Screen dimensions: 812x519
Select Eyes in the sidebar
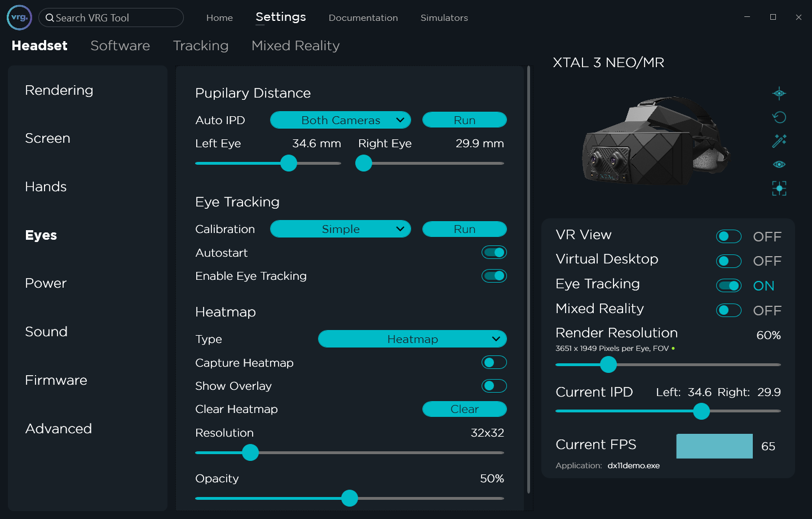click(x=41, y=235)
